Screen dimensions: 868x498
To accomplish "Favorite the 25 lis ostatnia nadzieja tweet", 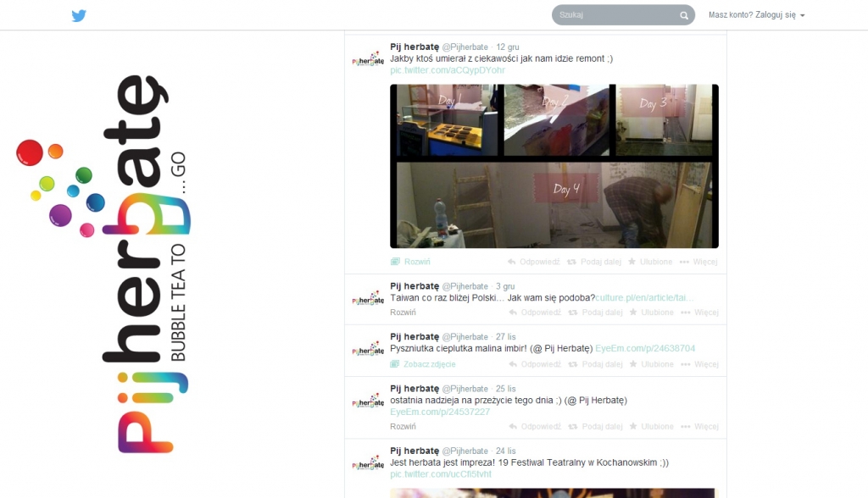I will click(x=650, y=427).
